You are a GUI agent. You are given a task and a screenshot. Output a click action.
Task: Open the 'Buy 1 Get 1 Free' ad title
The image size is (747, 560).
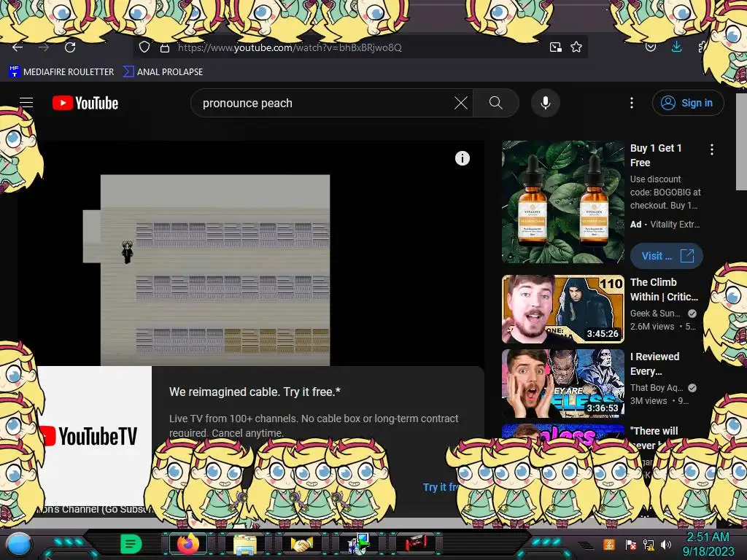click(656, 155)
